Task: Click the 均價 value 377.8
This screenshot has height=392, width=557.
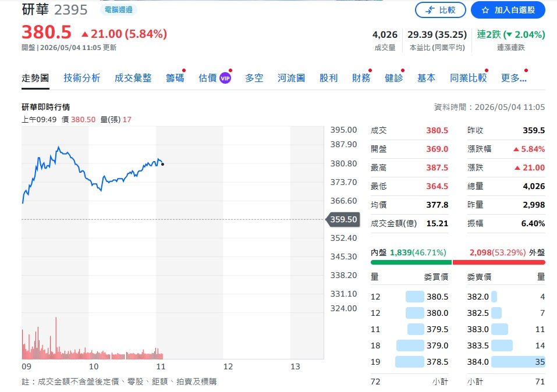Action: pyautogui.click(x=437, y=205)
